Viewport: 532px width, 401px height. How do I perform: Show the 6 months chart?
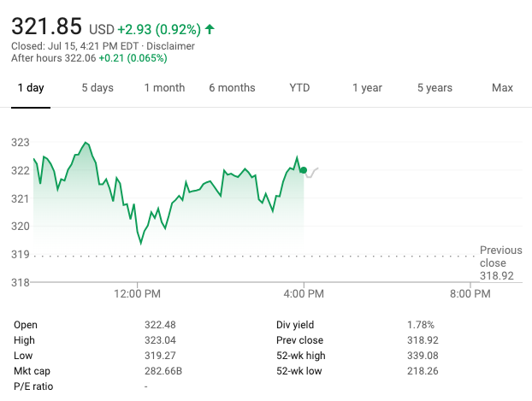tap(232, 88)
